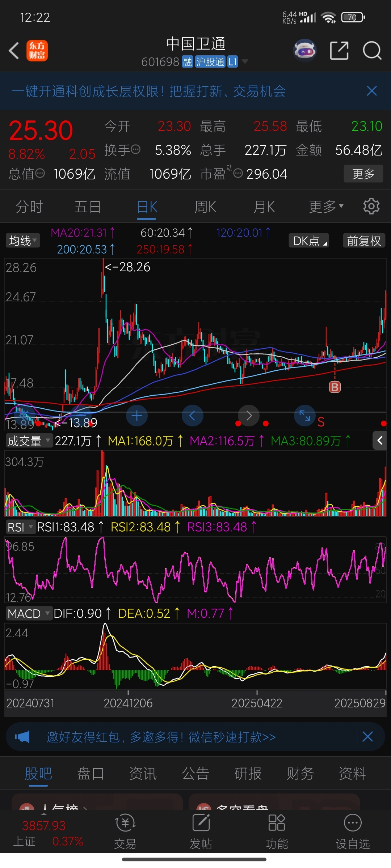Screen dimensions: 391x868
Task: Tap the info icon next to 市盈
Action: point(238,174)
